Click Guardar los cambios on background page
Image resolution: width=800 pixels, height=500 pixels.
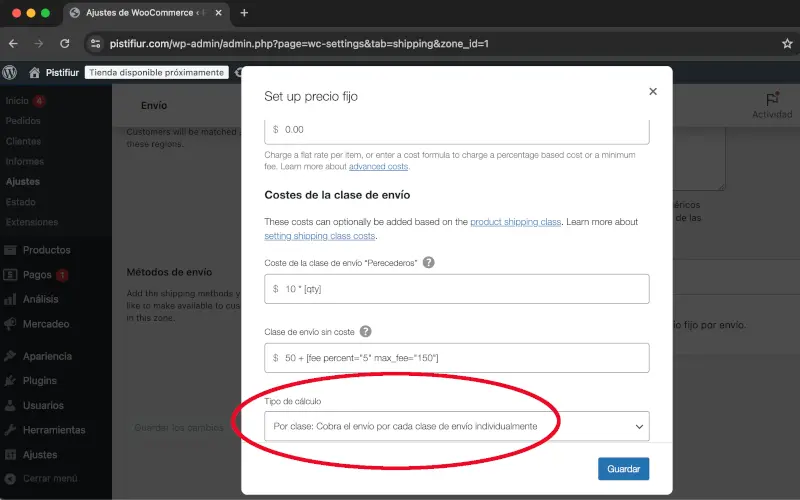(179, 428)
